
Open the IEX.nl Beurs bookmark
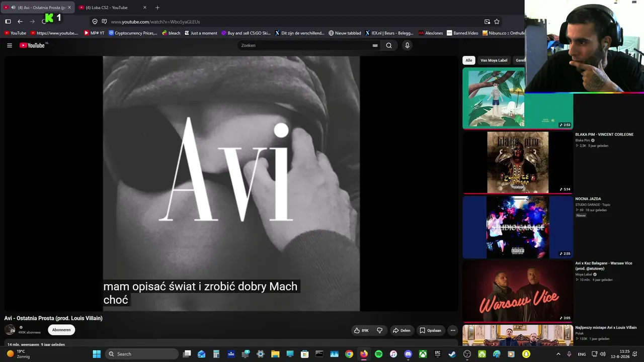389,33
